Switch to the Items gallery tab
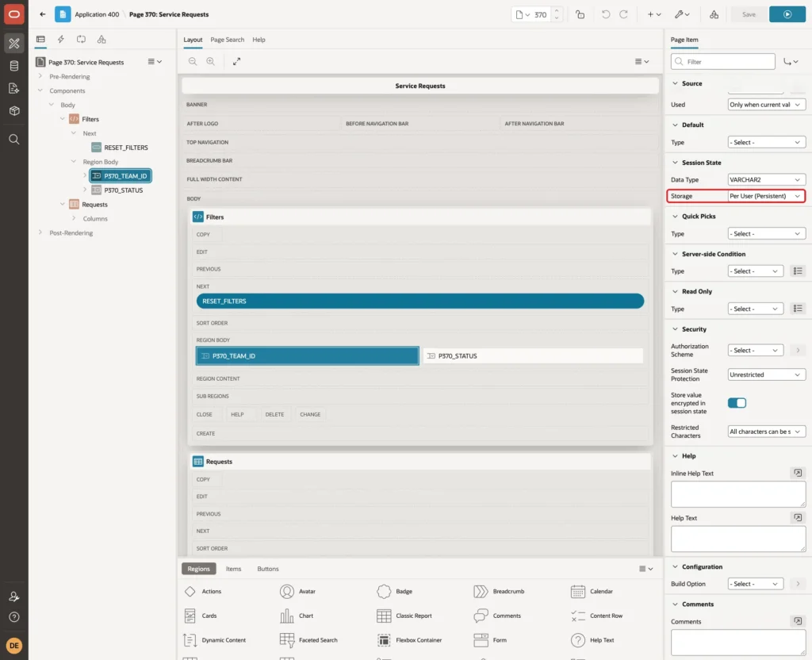812x660 pixels. pos(234,569)
